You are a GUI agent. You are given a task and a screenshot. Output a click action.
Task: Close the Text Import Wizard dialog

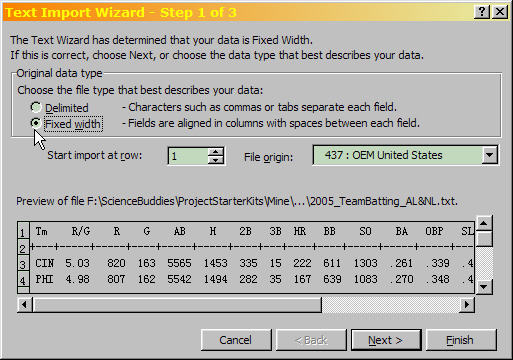click(x=500, y=12)
